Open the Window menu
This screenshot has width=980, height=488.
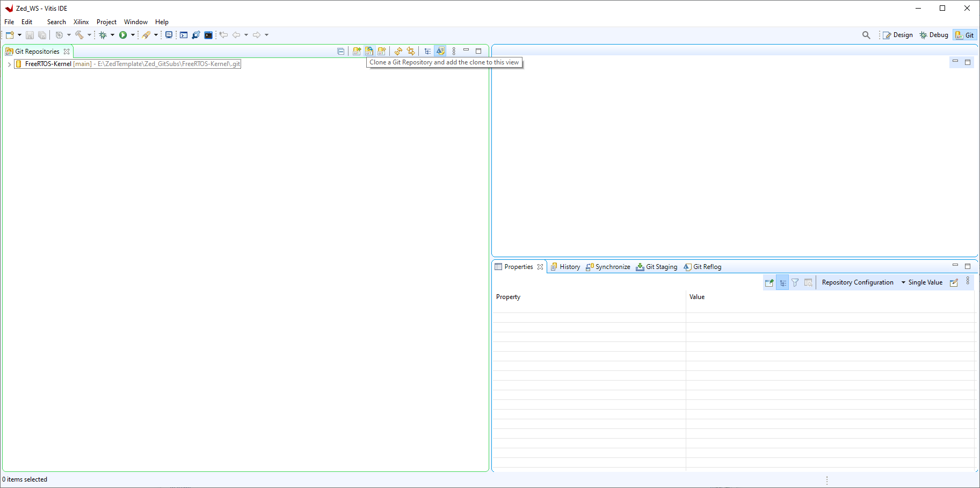tap(136, 22)
